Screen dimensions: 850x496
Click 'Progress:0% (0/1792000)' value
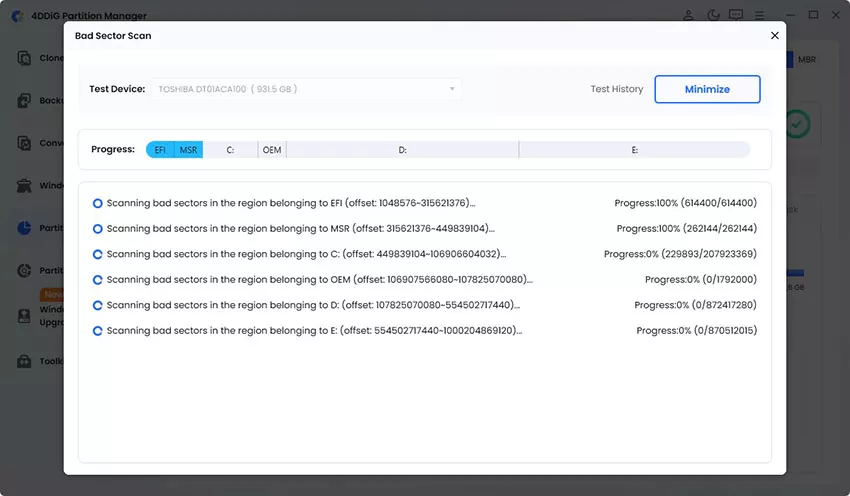(700, 279)
